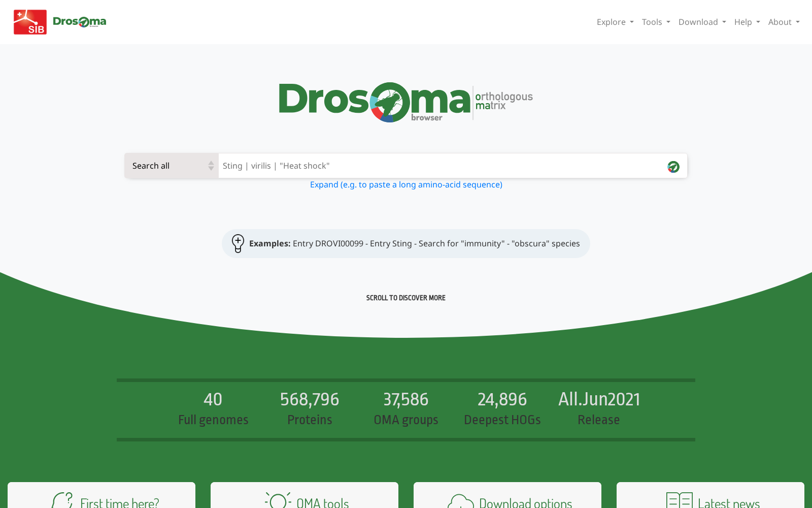Open the About dropdown menu
This screenshot has height=508, width=812.
pyautogui.click(x=784, y=22)
